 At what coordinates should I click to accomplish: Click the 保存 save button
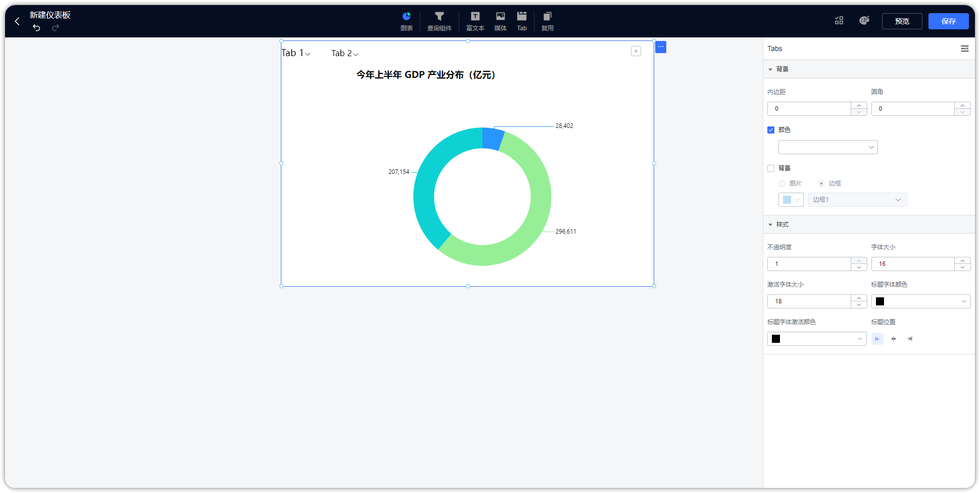pyautogui.click(x=949, y=21)
